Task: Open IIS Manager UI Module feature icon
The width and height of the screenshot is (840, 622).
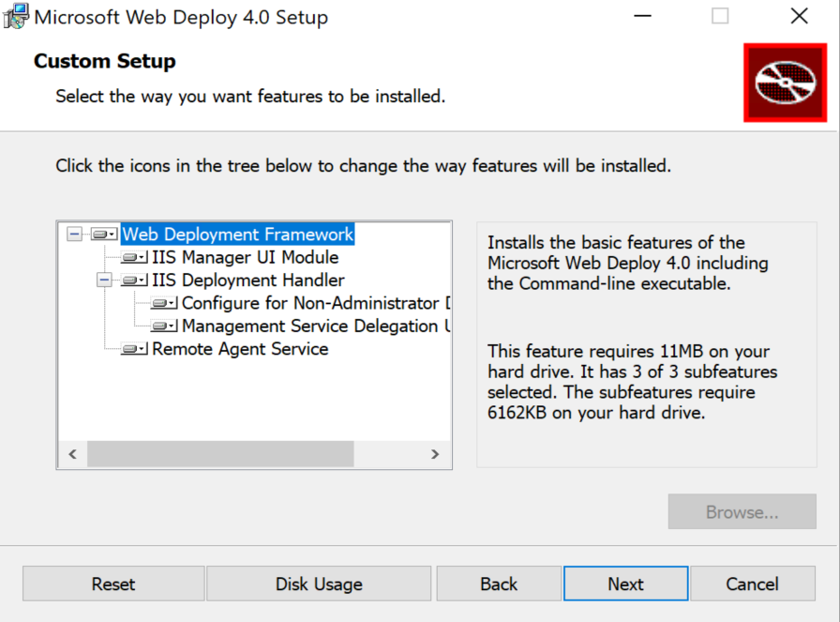Action: coord(134,258)
